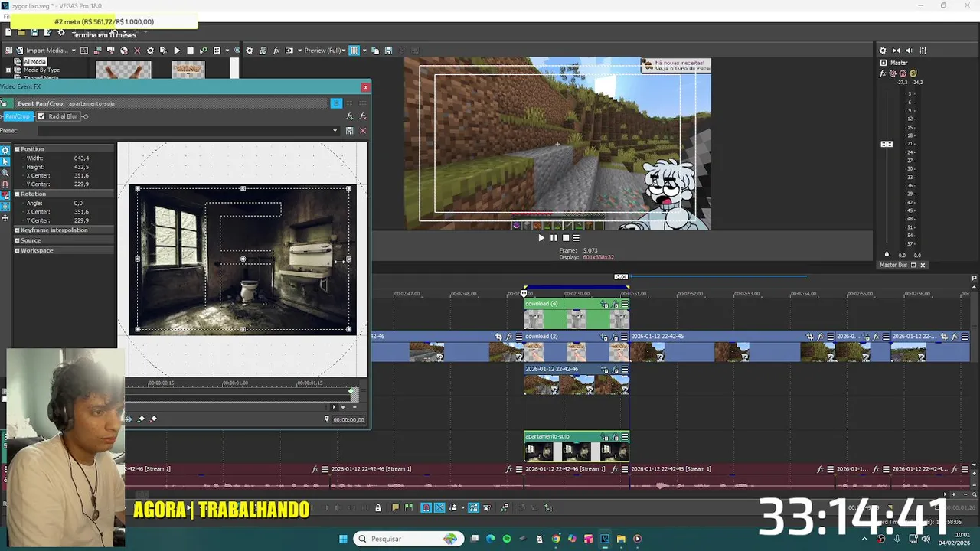Select Move Freely cross-arrows tool
This screenshot has width=980, height=551.
tap(5, 218)
